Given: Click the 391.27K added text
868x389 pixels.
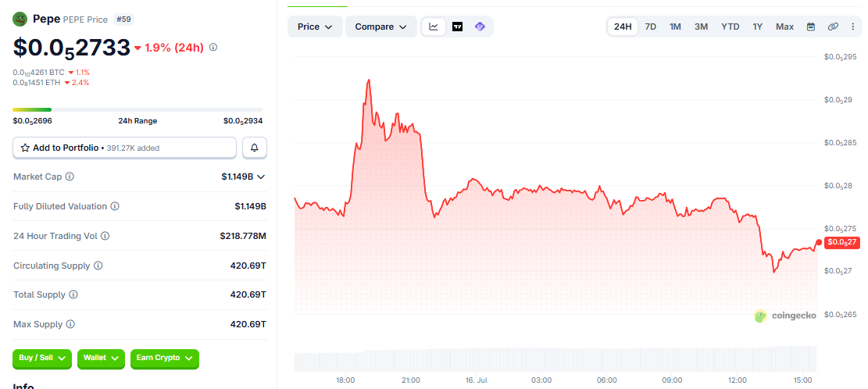Looking at the screenshot, I should point(134,148).
